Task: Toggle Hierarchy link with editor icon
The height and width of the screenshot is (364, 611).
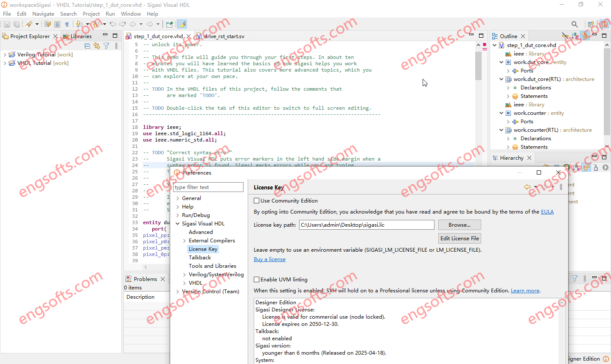Action: 586,168
